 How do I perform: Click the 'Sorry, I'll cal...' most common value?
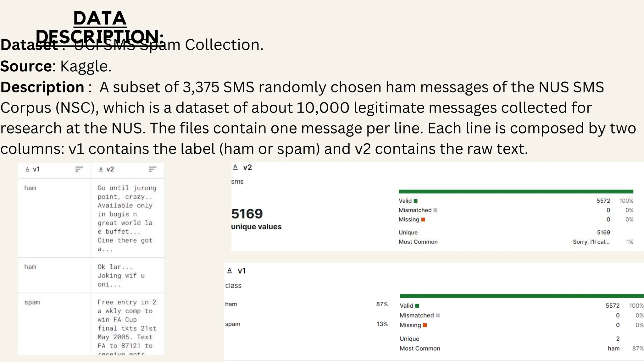pyautogui.click(x=591, y=242)
